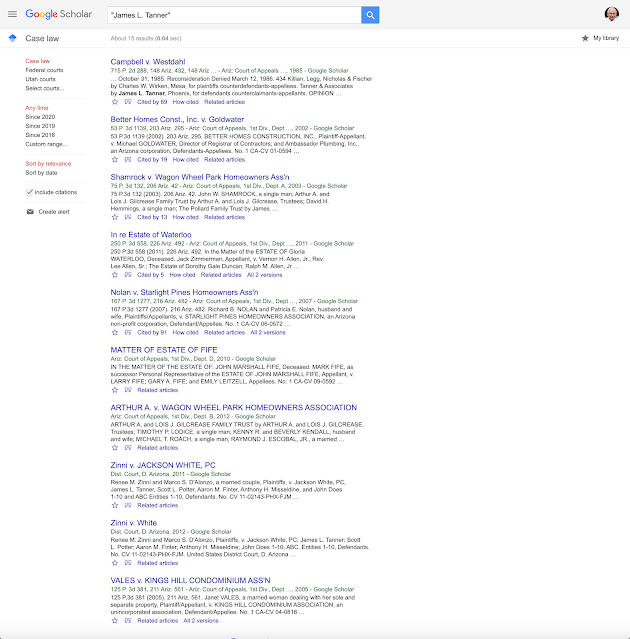Viewport: 630px width, 639px height.
Task: Click the Create alert link
Action: (x=54, y=212)
